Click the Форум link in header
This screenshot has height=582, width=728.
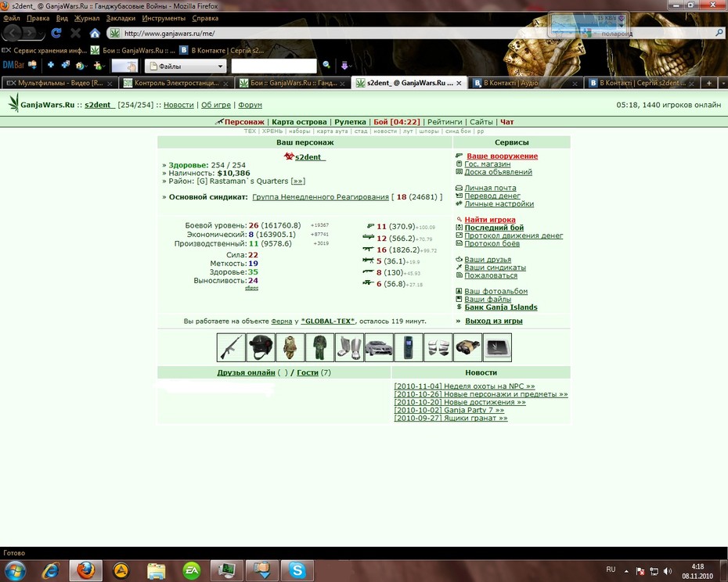point(250,105)
